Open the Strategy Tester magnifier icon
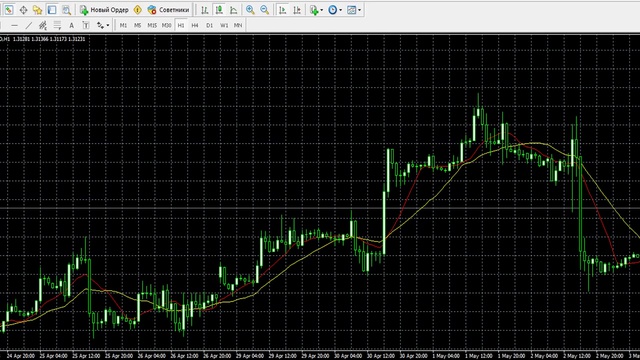640x360 pixels. pos(66,10)
